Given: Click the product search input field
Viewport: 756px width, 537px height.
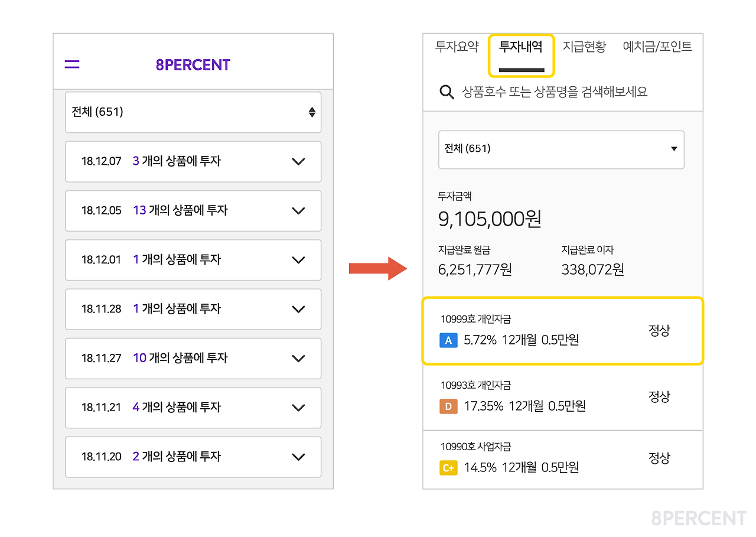Looking at the screenshot, I should pyautogui.click(x=555, y=92).
